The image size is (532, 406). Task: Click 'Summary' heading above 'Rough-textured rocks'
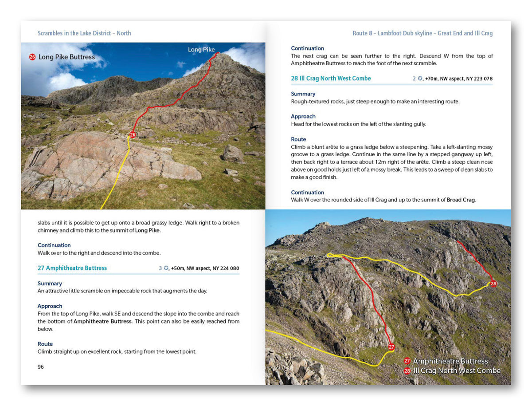click(303, 94)
